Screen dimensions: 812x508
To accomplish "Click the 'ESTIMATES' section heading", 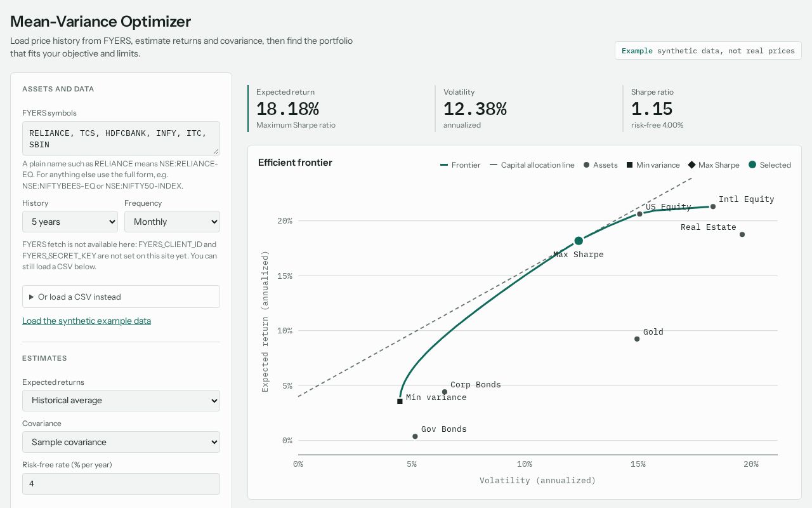I will pyautogui.click(x=44, y=358).
